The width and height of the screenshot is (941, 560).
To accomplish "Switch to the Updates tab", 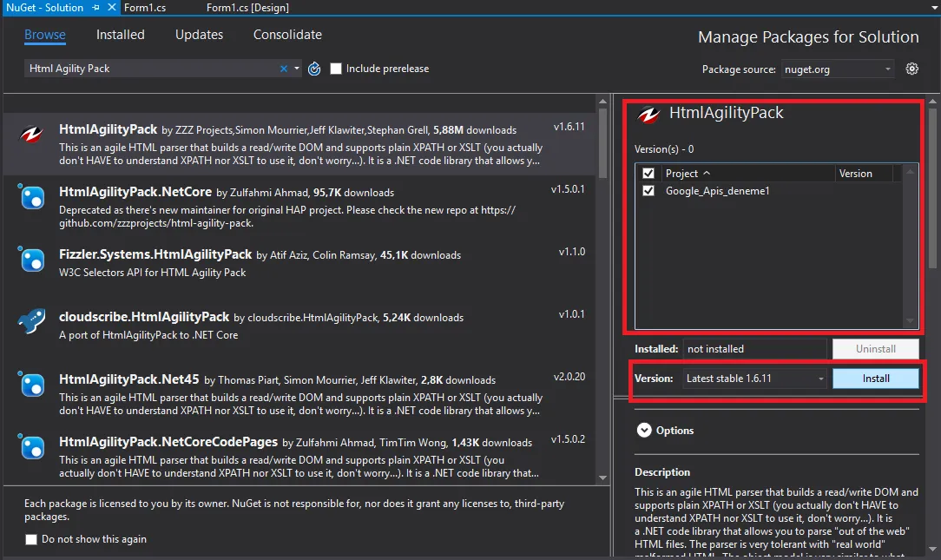I will point(200,35).
